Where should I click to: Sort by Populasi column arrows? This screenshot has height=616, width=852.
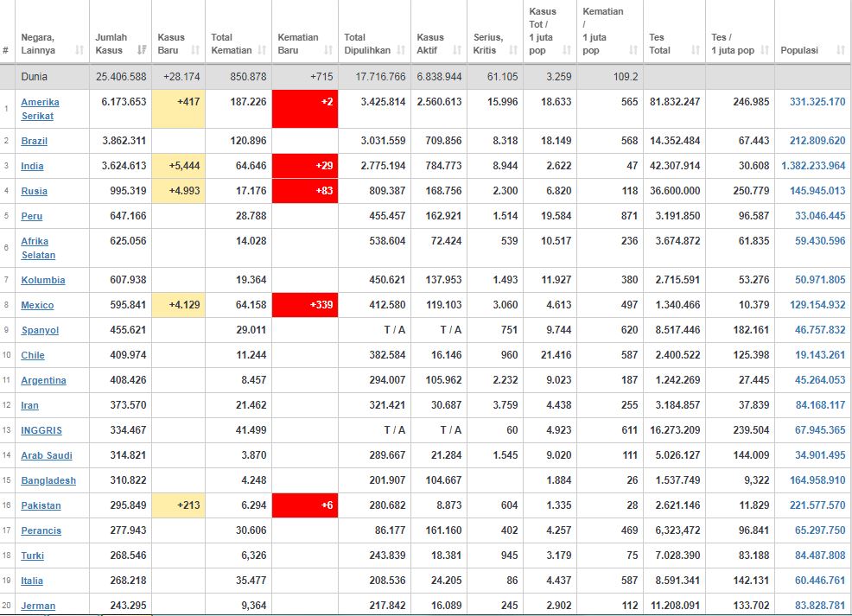(841, 50)
